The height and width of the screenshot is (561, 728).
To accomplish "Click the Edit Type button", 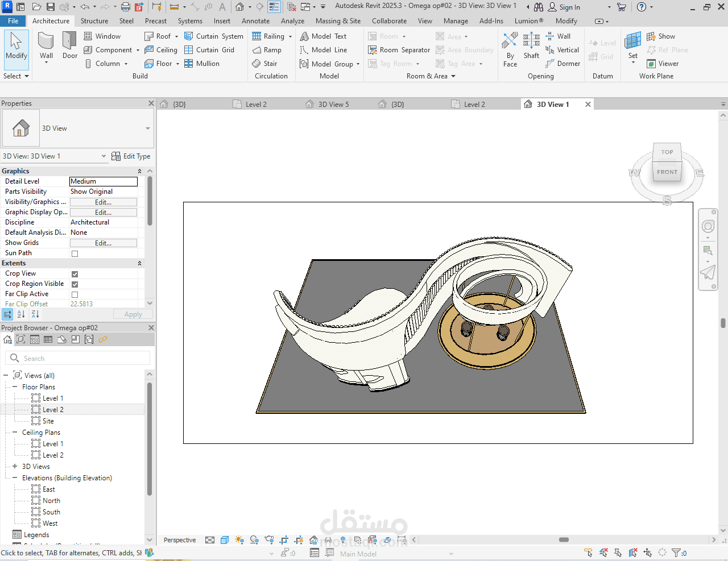I will tap(131, 156).
